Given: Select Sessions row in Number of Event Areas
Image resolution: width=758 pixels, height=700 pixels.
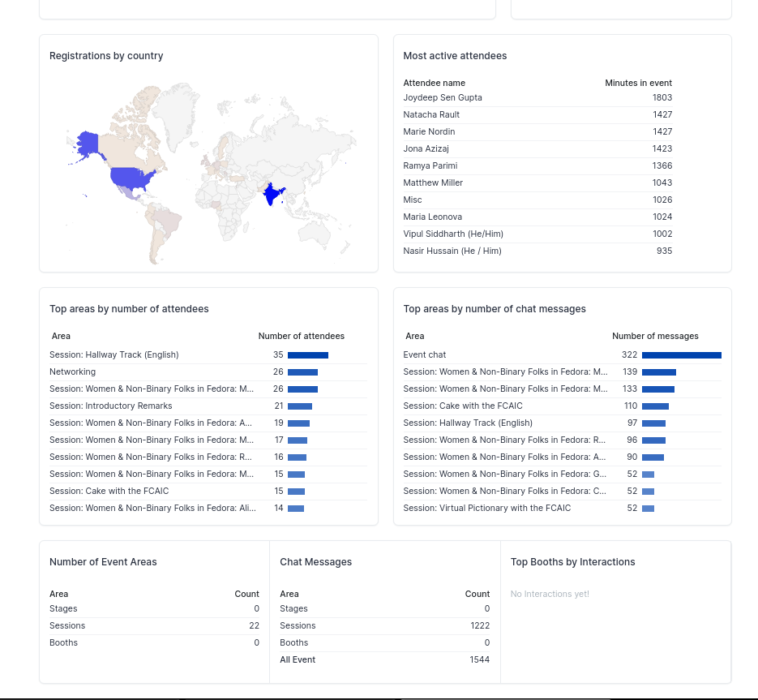Looking at the screenshot, I should 154,625.
